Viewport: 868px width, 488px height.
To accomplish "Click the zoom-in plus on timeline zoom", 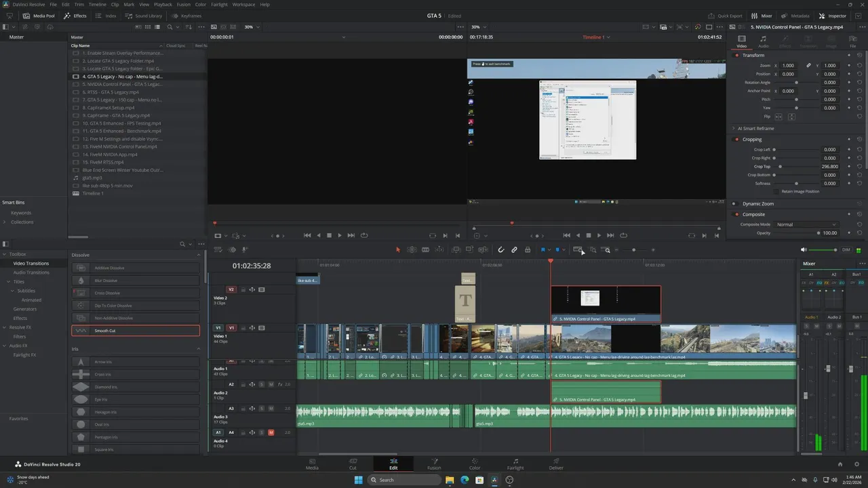I will pos(653,250).
